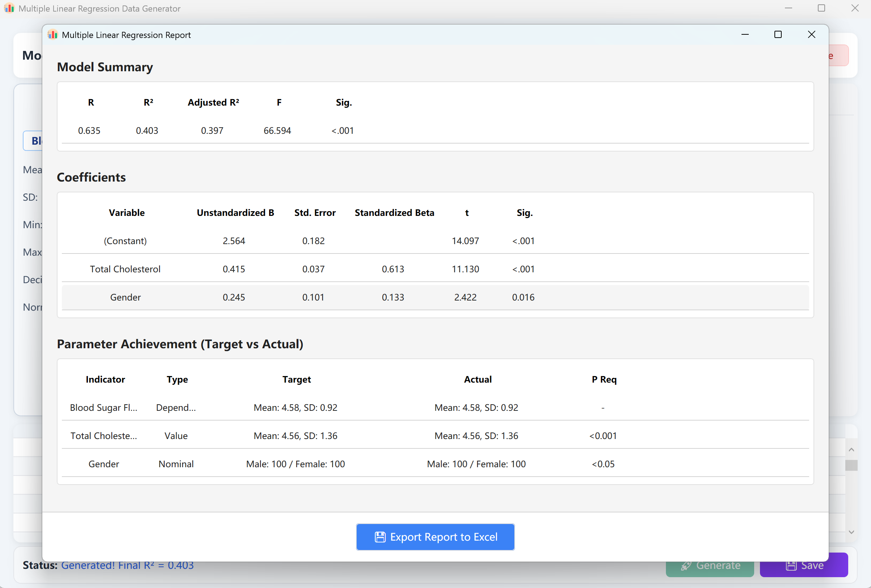Screen dimensions: 871x588
Task: Click the Standardized Beta value 0.613
Action: pos(393,269)
